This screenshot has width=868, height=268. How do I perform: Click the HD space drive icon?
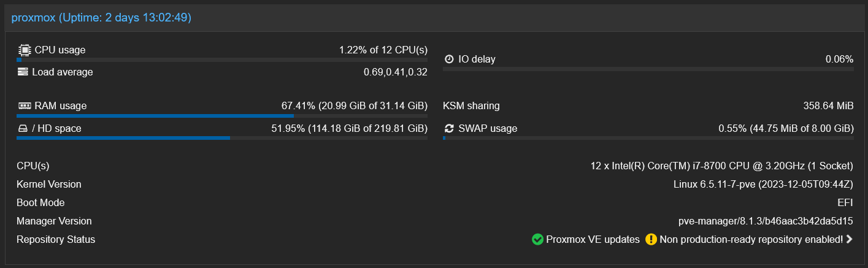tap(23, 128)
